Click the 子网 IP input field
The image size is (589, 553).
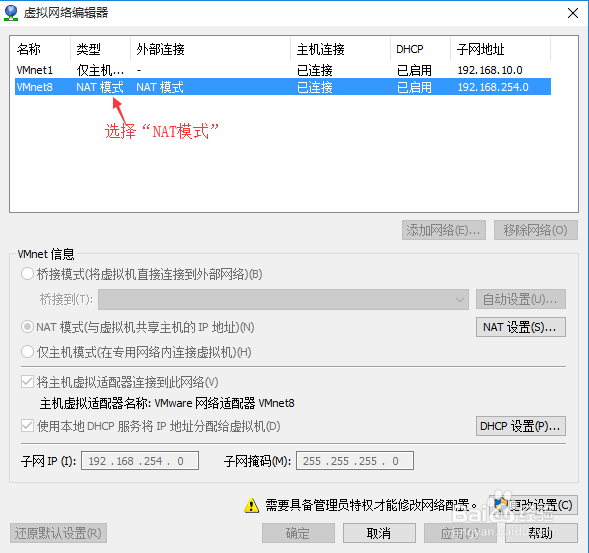(140, 461)
